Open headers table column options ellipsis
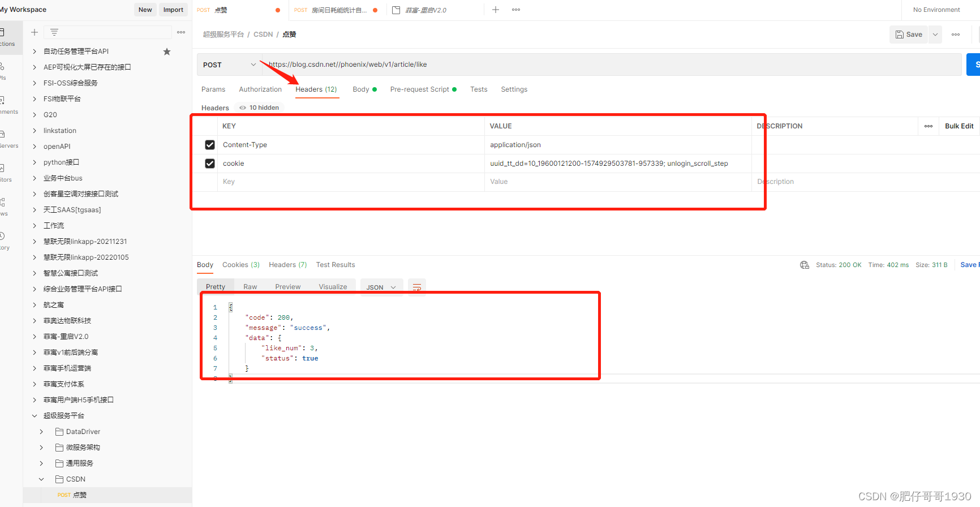The width and height of the screenshot is (980, 507). [929, 126]
